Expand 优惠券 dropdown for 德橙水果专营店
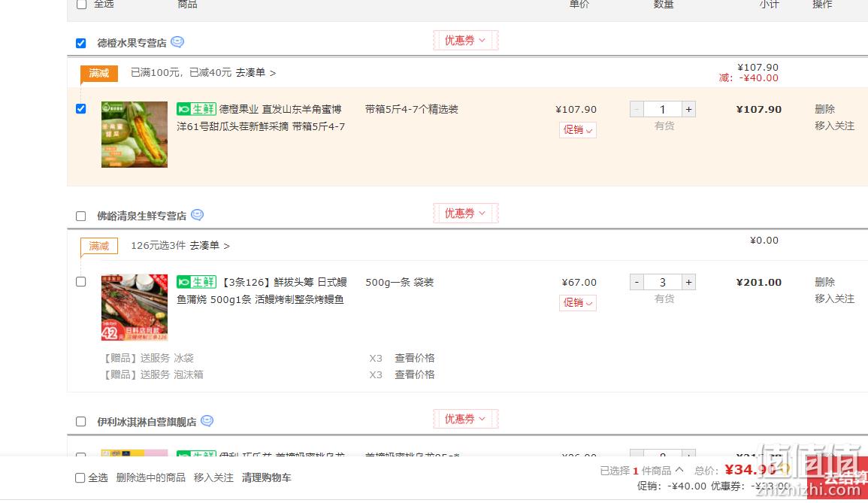The image size is (868, 503). pos(465,41)
